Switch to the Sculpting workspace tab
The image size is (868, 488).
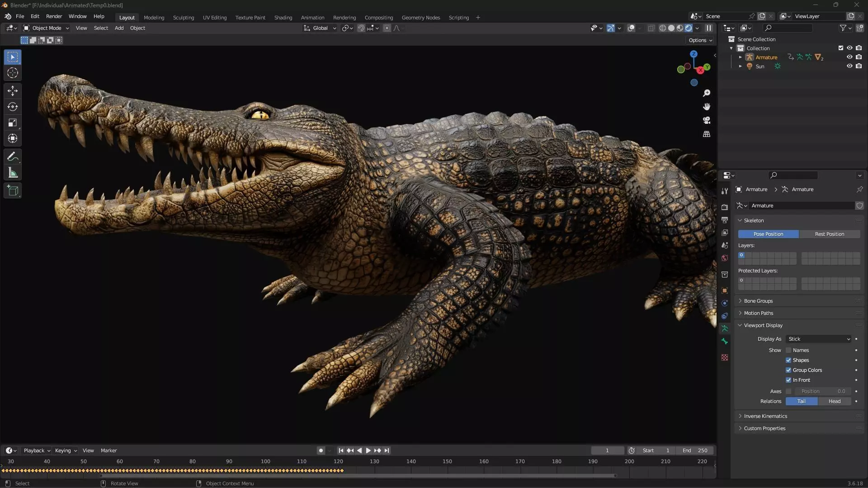(x=184, y=18)
